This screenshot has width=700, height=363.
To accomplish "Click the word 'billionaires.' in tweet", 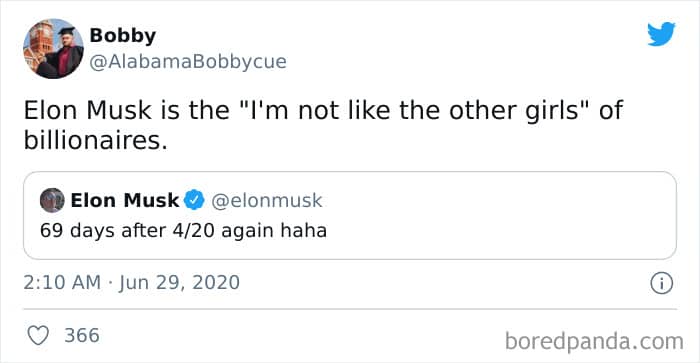I will pos(96,140).
